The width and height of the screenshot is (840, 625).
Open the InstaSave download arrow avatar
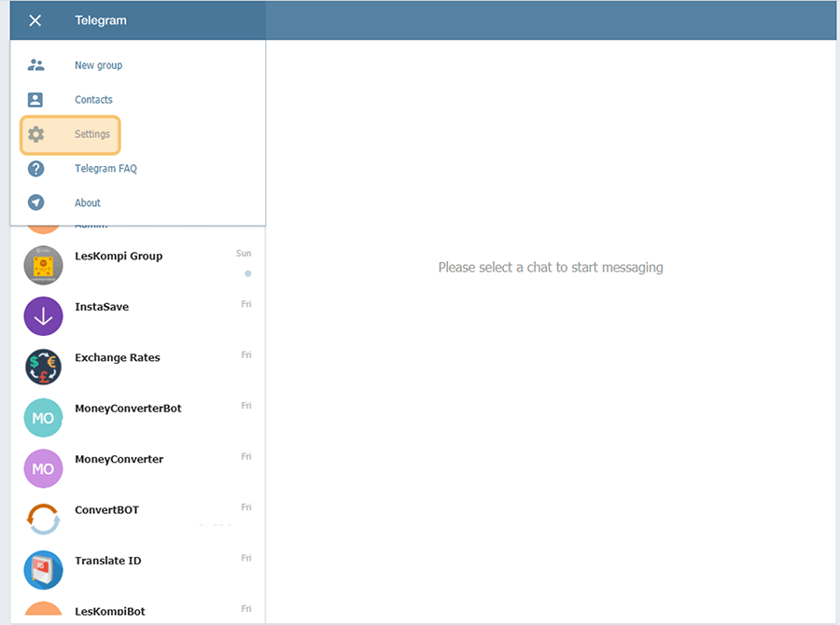(43, 316)
